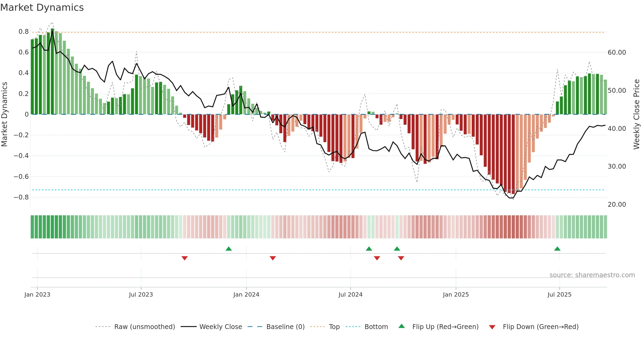Toggle Top legend entry
The image size is (644, 362).
325,327
